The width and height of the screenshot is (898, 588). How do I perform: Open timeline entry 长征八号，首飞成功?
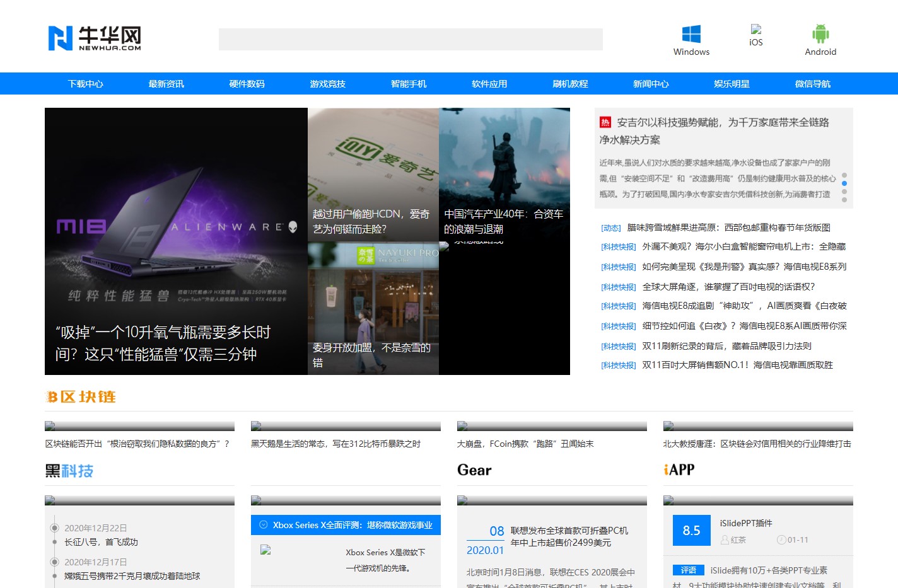(101, 542)
